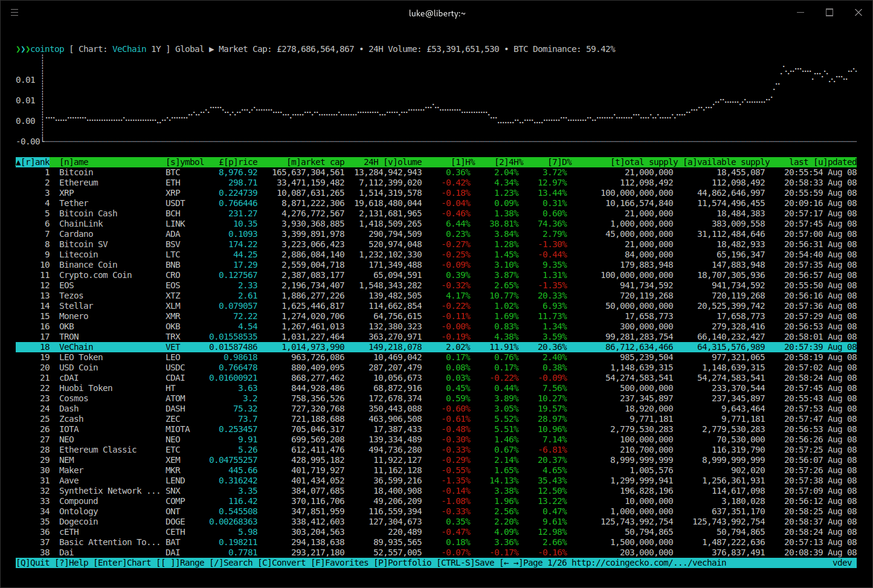Open the hamburger menu in title bar
This screenshot has height=588, width=873.
(x=14, y=13)
